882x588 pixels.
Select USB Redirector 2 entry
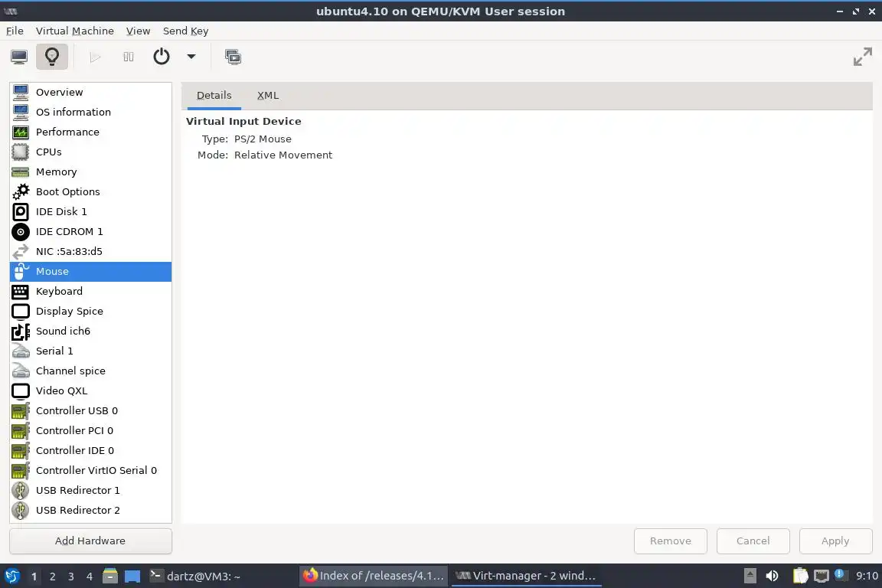[90, 511]
